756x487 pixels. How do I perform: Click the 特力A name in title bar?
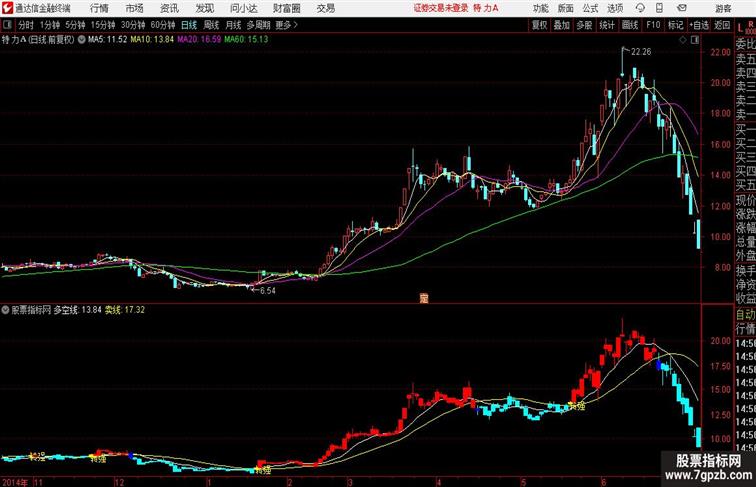(486, 8)
